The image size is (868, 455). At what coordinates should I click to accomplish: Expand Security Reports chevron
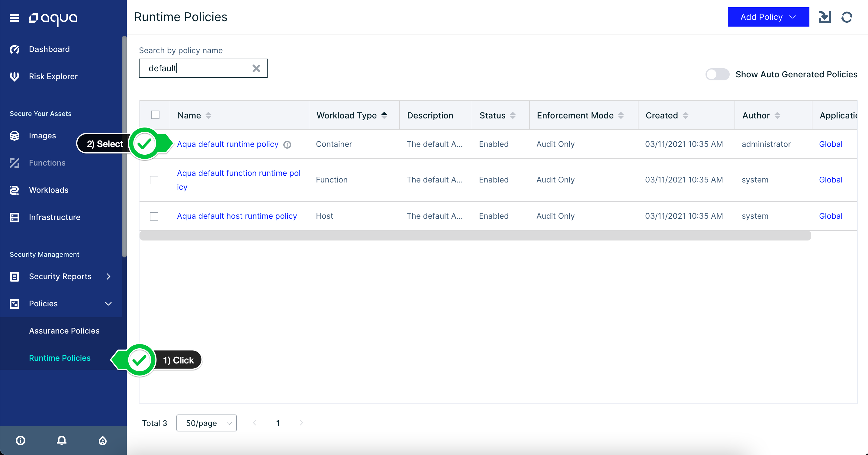108,277
